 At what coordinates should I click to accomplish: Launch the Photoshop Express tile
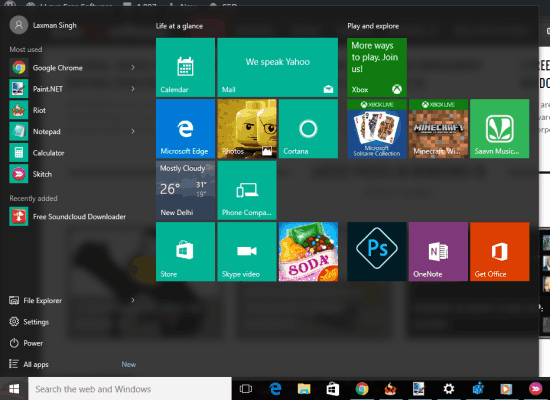[377, 252]
